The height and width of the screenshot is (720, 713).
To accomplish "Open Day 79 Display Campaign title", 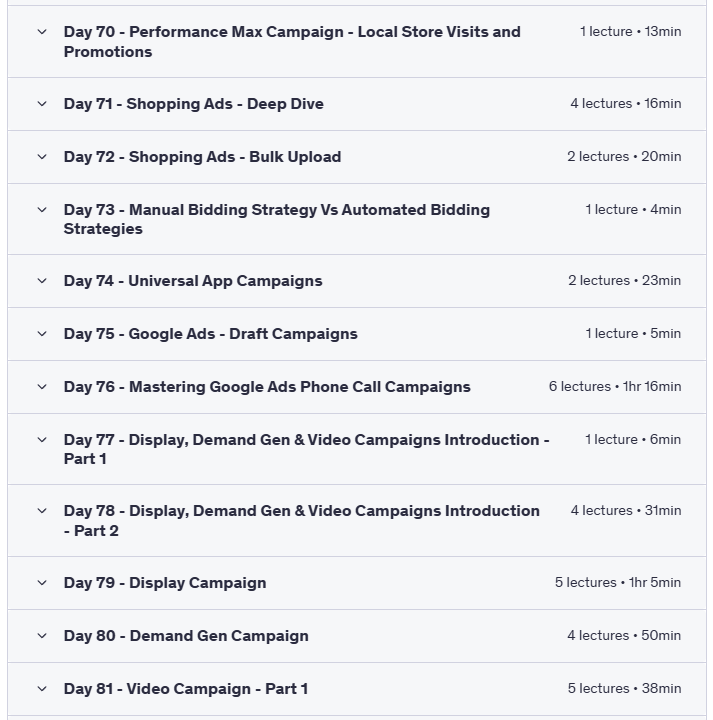I will [x=165, y=583].
